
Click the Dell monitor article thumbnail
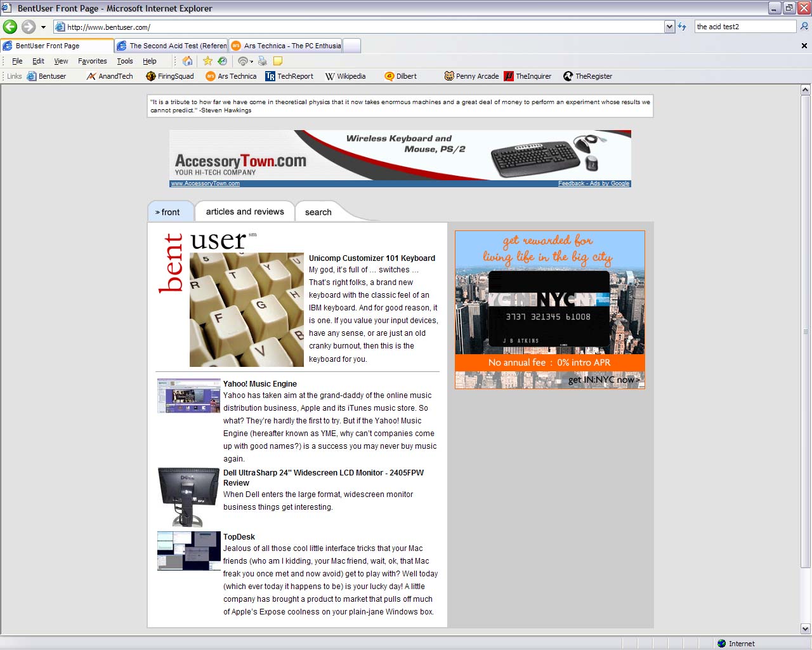[x=189, y=497]
